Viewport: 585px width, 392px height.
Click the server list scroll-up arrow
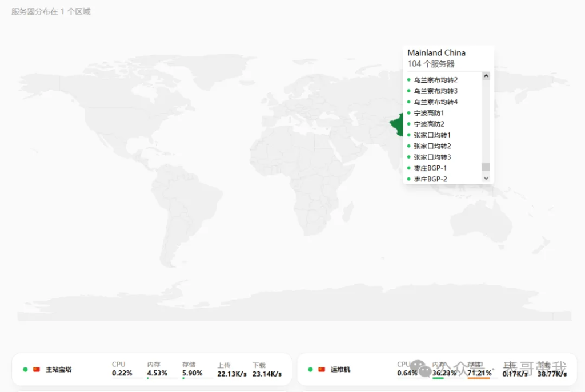tap(486, 76)
